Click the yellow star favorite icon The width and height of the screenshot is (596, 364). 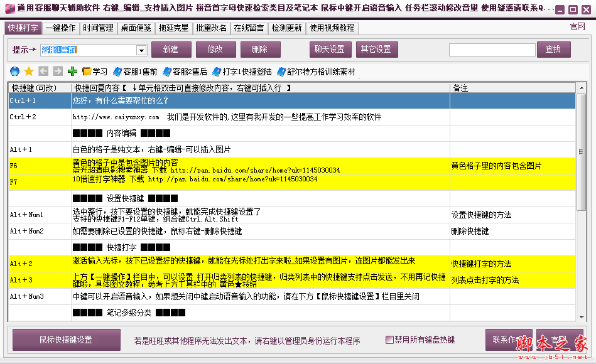(28, 71)
